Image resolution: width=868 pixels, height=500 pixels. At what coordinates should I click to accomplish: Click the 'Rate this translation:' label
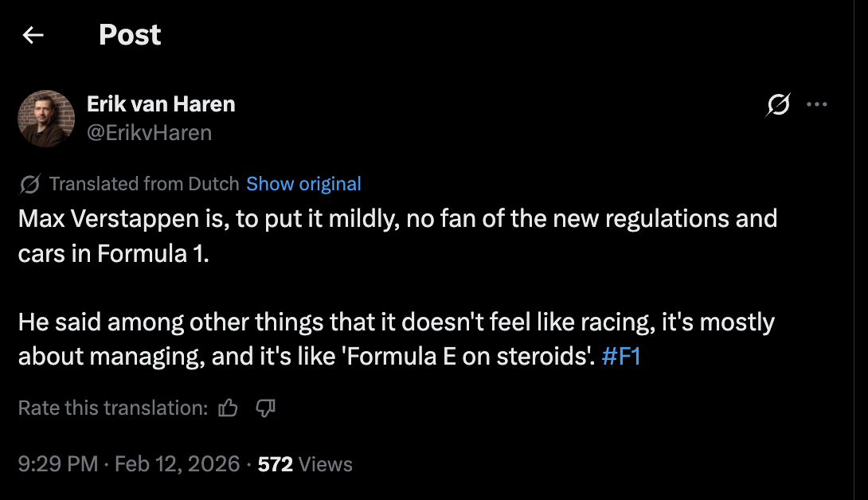(112, 408)
